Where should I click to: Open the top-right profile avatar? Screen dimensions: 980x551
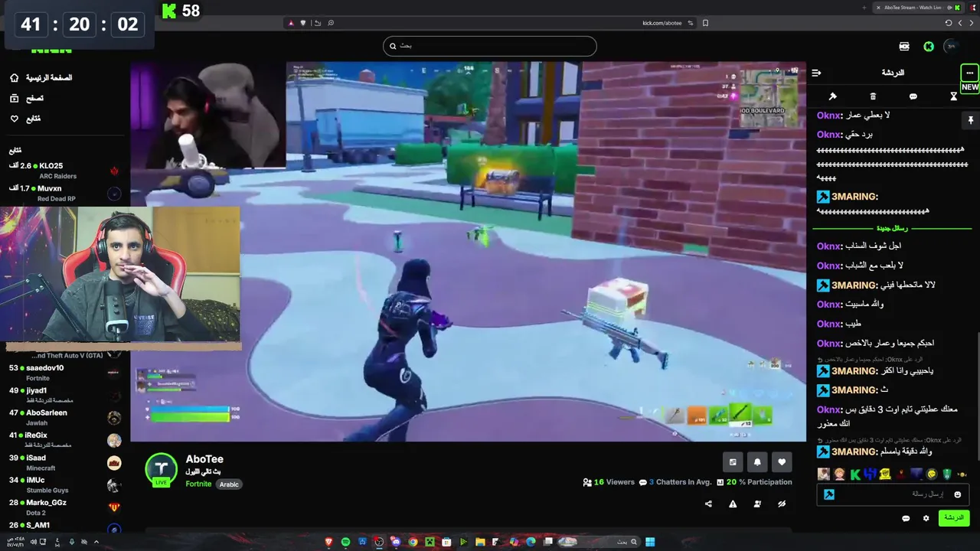pyautogui.click(x=952, y=46)
